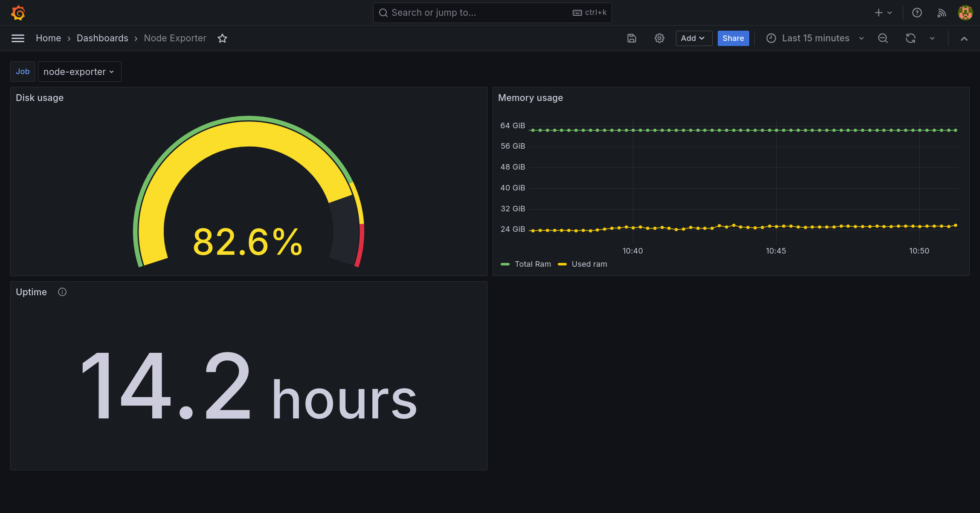The height and width of the screenshot is (513, 980).
Task: Open the user profile avatar
Action: [x=965, y=13]
